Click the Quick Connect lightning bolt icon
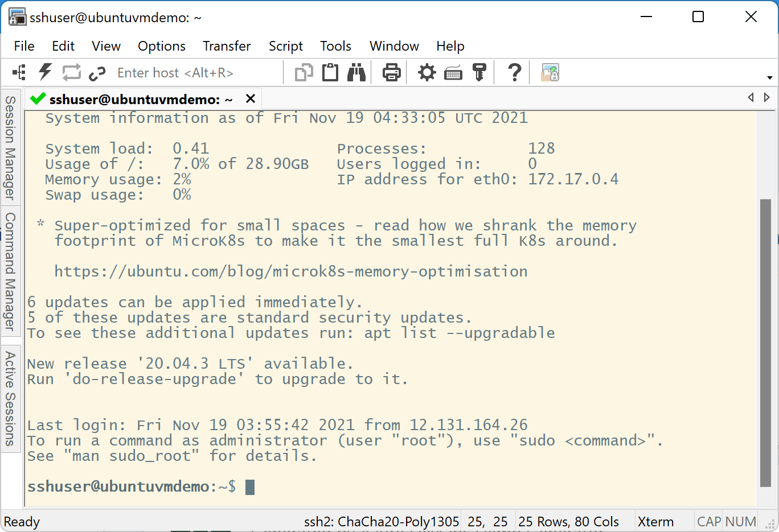The image size is (779, 532). coord(45,72)
